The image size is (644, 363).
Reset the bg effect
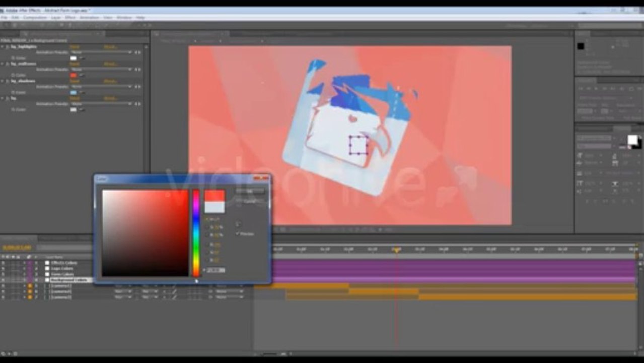click(x=75, y=98)
